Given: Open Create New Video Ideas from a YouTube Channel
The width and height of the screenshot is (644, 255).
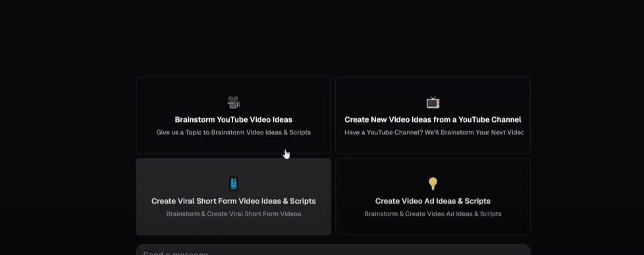Looking at the screenshot, I should pyautogui.click(x=433, y=115).
